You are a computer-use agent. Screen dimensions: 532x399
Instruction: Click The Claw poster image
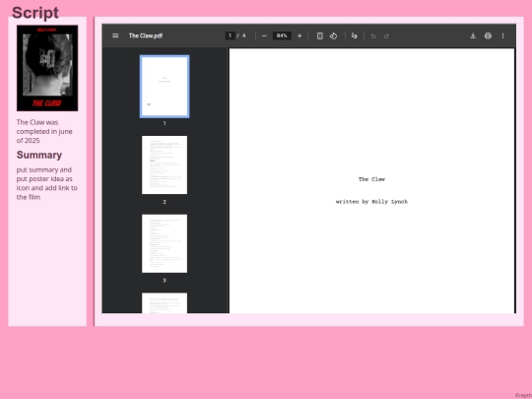click(47, 68)
